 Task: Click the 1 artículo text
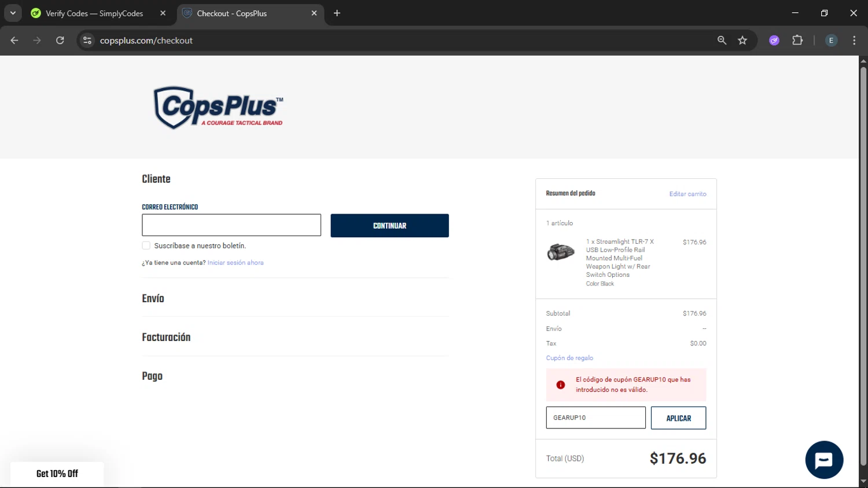560,223
